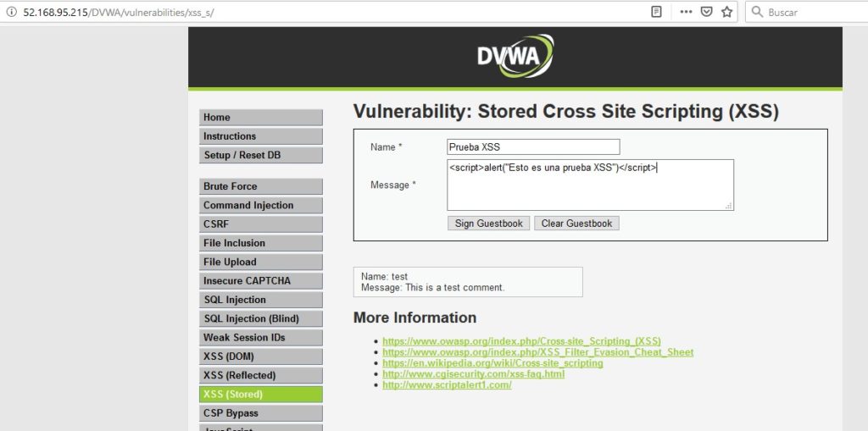Click the Name input containing Prueba XSS

point(534,147)
